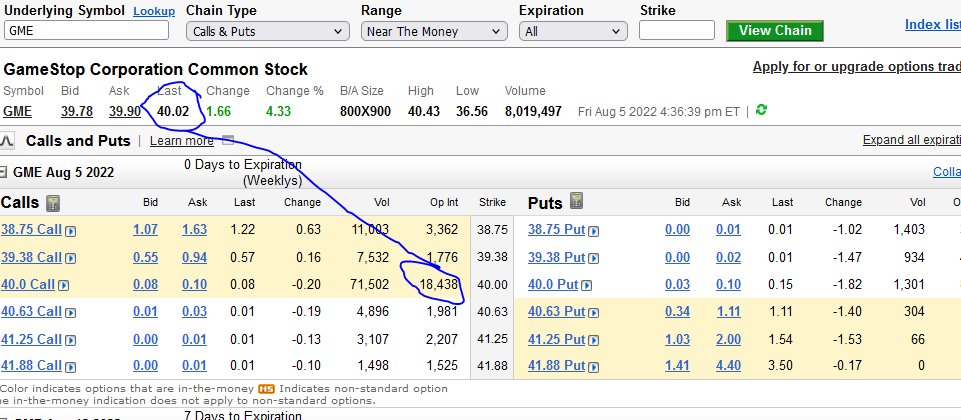Click the Collapse link for Aug 5 expiration
This screenshot has height=420, width=961.
(x=946, y=172)
